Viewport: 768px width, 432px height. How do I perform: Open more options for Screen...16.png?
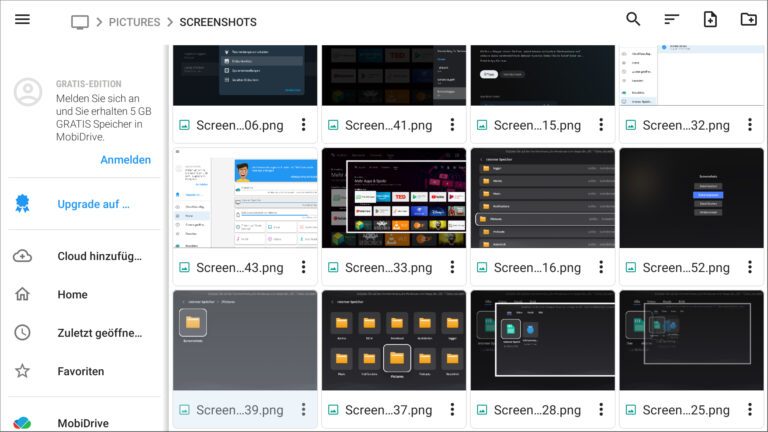coord(601,267)
